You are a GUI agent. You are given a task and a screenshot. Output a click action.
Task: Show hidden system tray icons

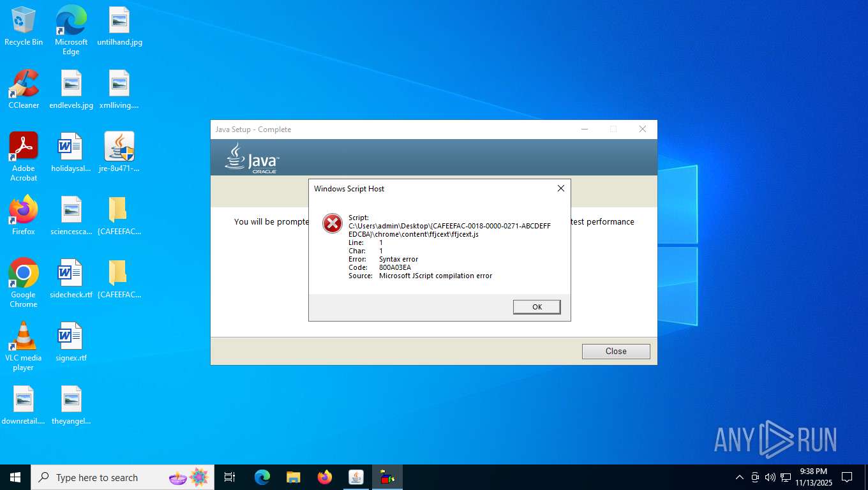tap(739, 477)
